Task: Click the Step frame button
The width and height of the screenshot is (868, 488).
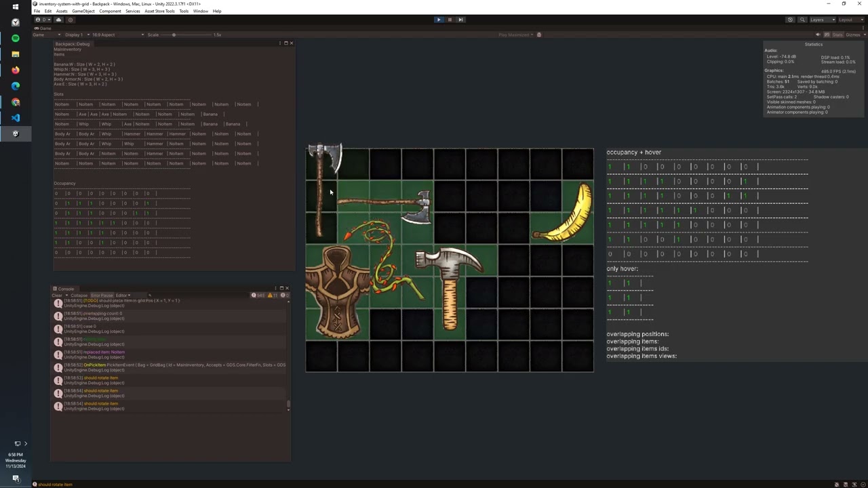Action: coord(460,20)
